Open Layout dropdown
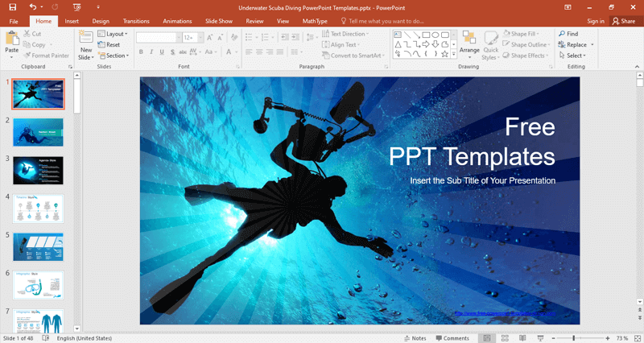The image size is (644, 343). [x=113, y=34]
